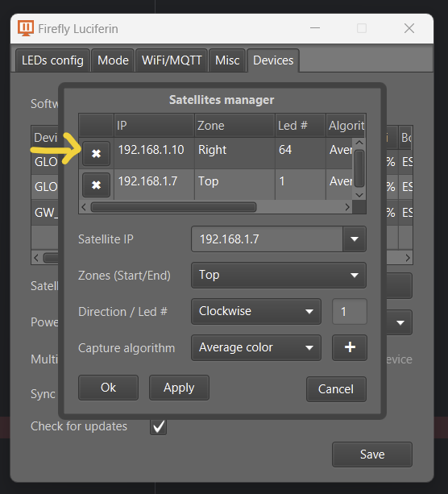448x494 pixels.
Task: Remove the 192.168.1.7 satellite row
Action: [96, 185]
